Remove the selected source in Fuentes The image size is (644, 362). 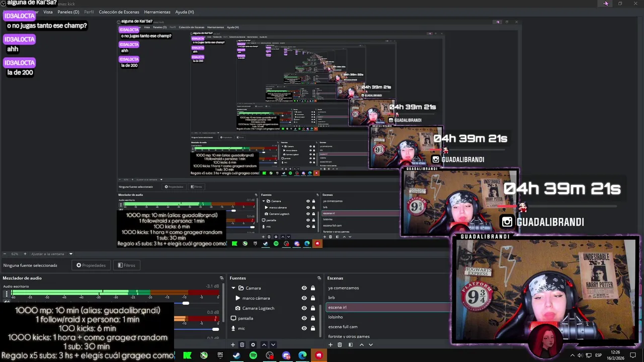pos(242,345)
